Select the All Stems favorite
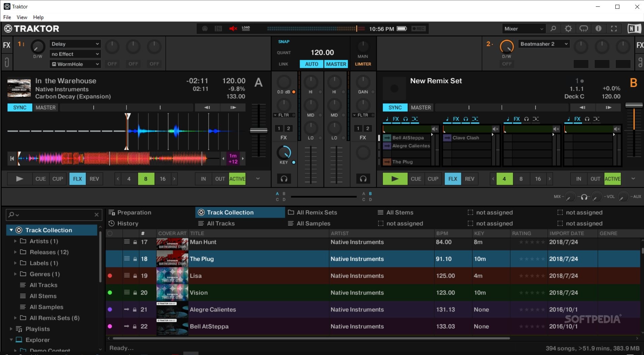This screenshot has height=355, width=644. click(395, 212)
